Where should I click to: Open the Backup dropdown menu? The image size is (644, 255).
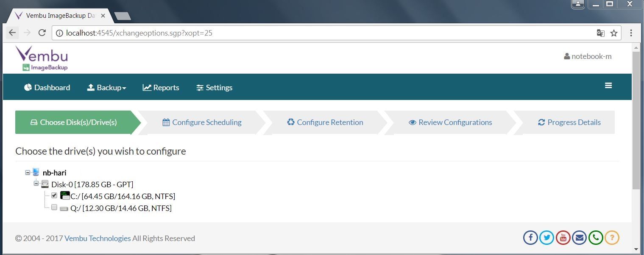[x=106, y=87]
